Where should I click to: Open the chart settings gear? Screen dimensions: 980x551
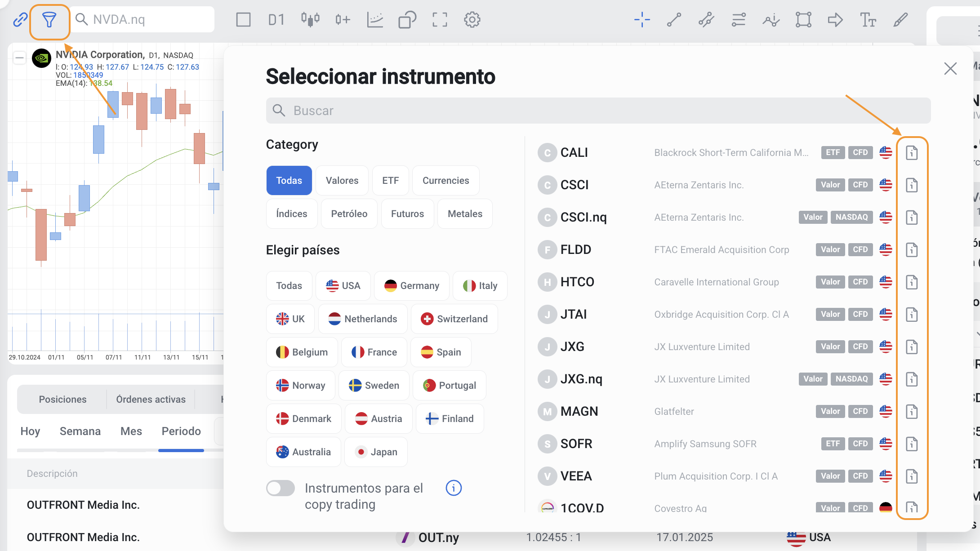(472, 20)
